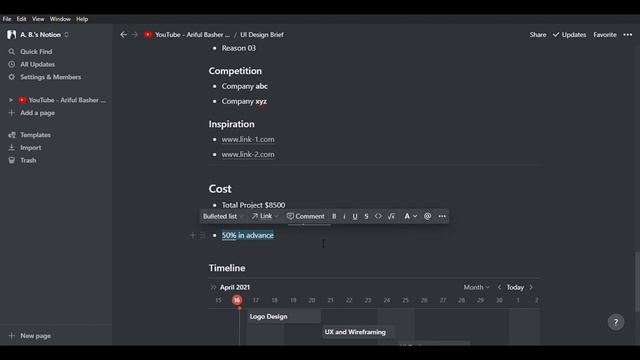The width and height of the screenshot is (640, 360).
Task: Jump timeline to Today
Action: tap(515, 287)
